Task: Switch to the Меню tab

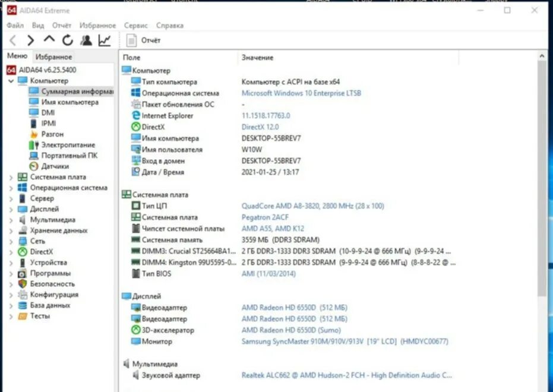Action: 17,56
